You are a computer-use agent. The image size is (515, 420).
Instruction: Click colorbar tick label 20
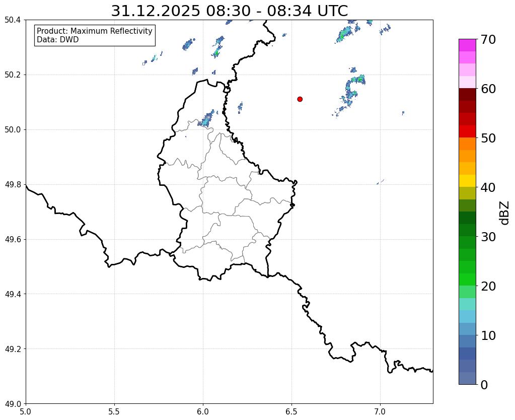[488, 286]
